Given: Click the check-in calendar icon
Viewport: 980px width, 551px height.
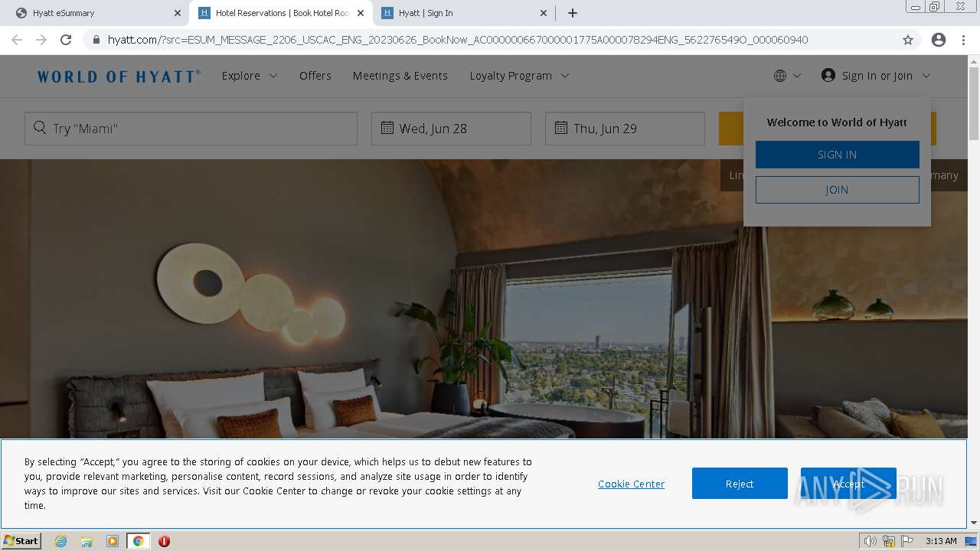Looking at the screenshot, I should pyautogui.click(x=387, y=128).
